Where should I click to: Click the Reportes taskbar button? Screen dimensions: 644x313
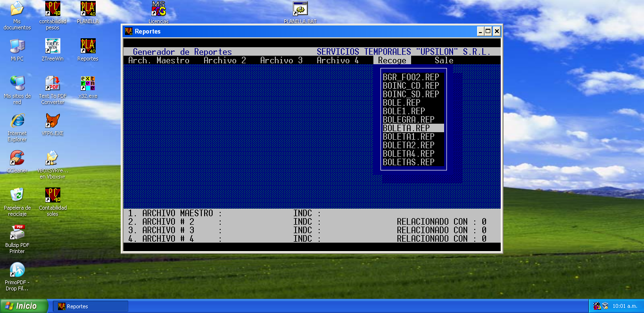(x=90, y=306)
